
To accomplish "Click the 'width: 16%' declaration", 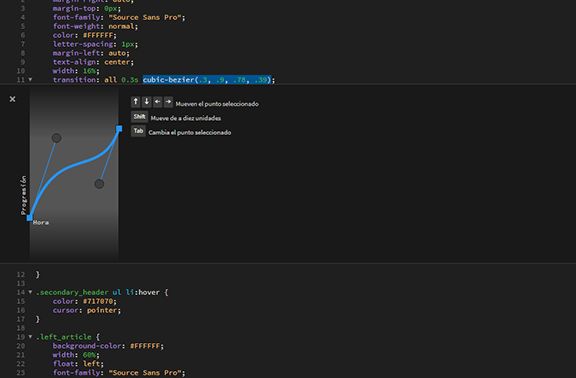I will 76,71.
